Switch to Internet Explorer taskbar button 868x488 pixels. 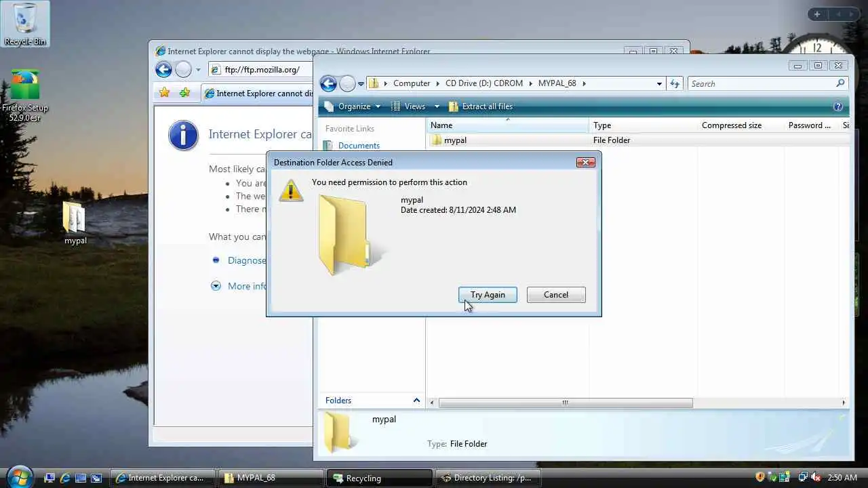(163, 478)
